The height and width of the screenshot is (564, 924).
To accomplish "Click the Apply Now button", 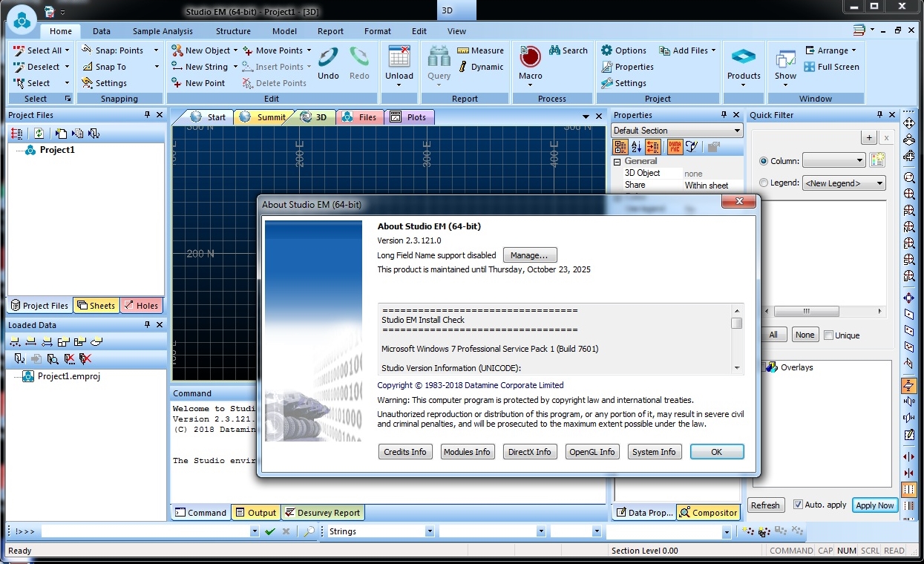I will 875,505.
